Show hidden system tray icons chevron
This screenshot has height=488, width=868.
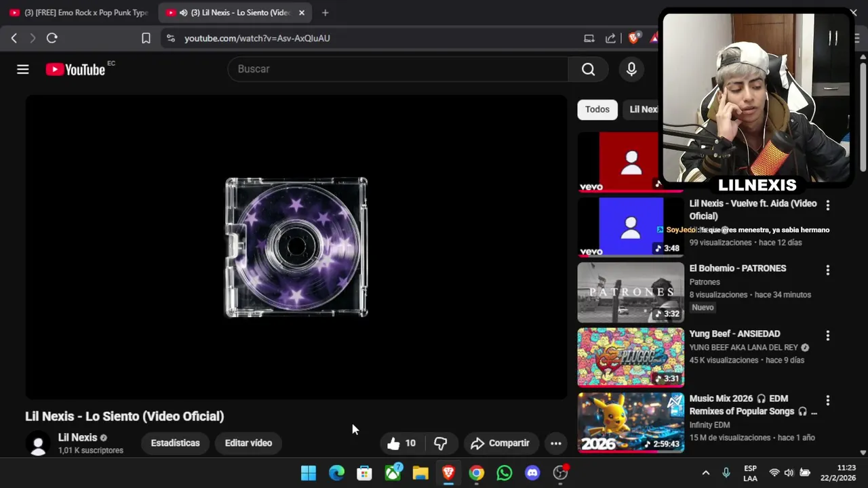tap(706, 473)
